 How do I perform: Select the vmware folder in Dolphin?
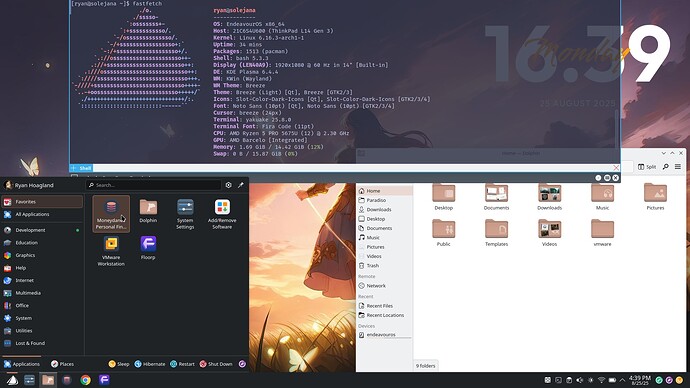coord(602,233)
